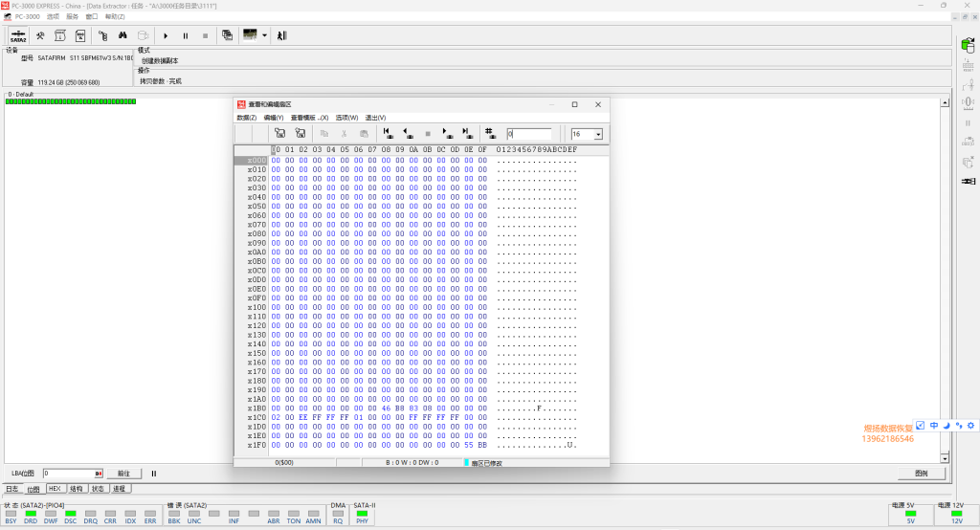Go to next sector in hex editor

pyautogui.click(x=447, y=134)
